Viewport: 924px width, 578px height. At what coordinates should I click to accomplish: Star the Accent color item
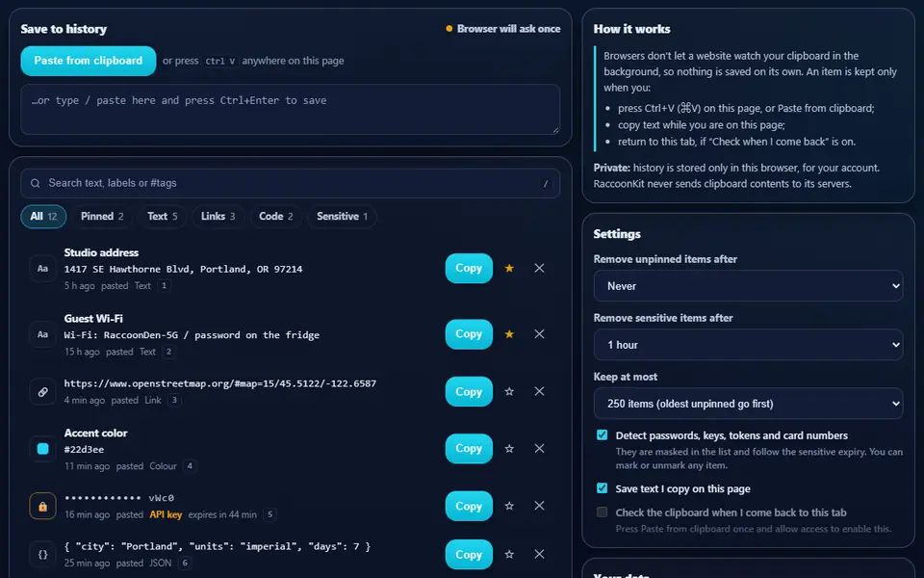pos(509,449)
